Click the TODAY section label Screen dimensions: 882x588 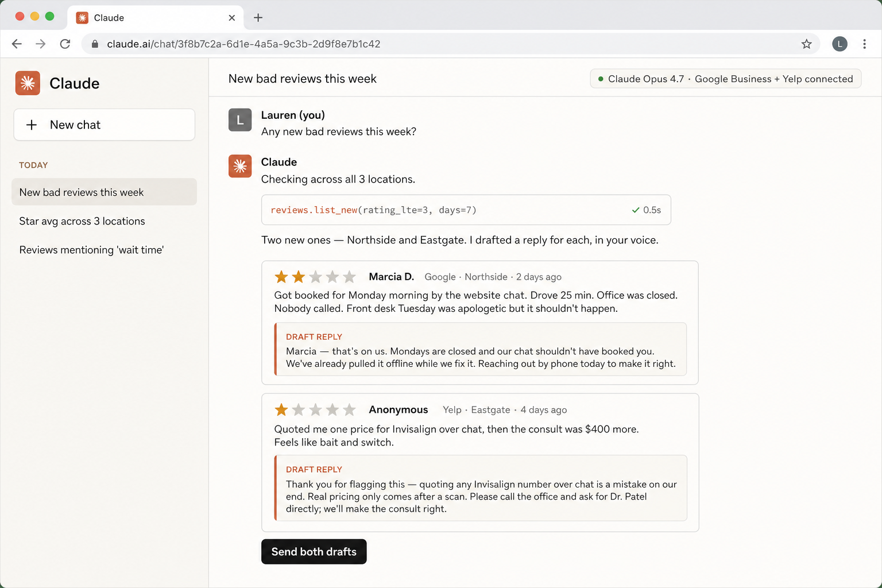pyautogui.click(x=33, y=165)
